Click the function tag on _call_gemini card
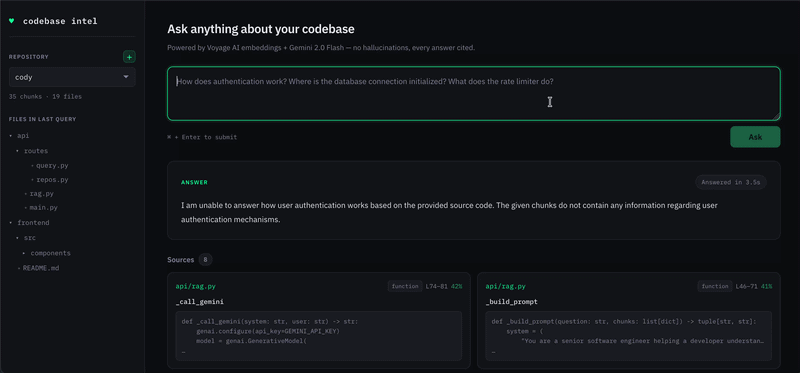Screen dimensions: 800x373 pyautogui.click(x=405, y=286)
